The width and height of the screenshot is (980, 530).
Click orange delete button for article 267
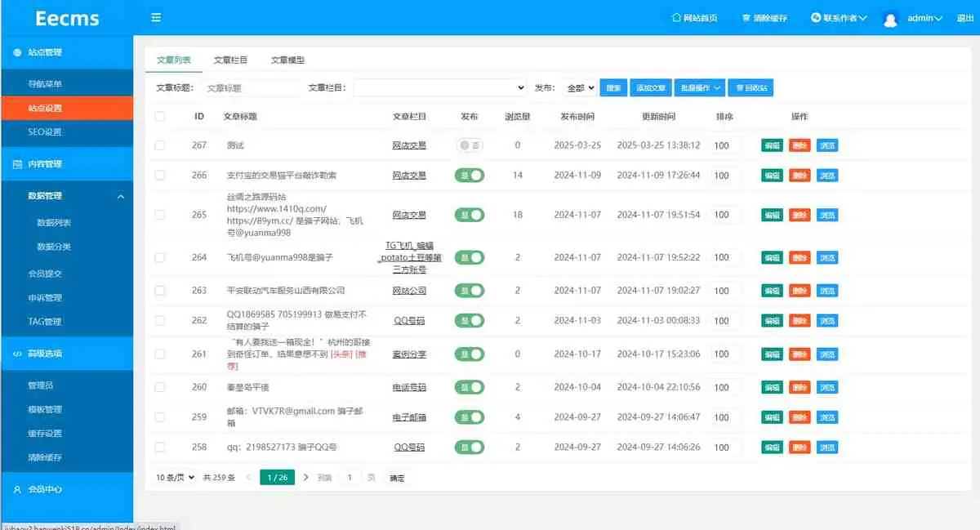click(x=800, y=145)
